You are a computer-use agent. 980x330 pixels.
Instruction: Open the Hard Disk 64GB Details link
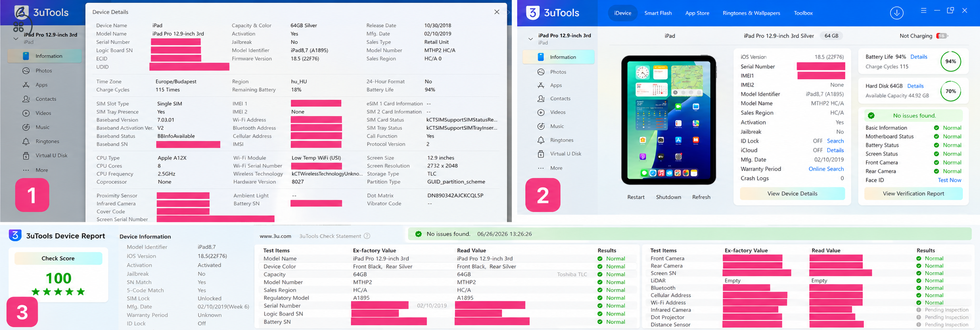click(915, 86)
